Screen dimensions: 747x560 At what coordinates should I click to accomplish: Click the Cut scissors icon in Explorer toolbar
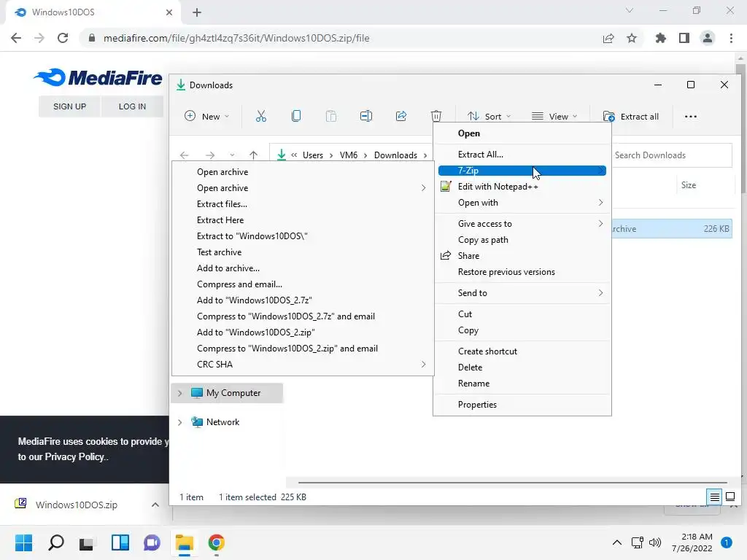261,116
